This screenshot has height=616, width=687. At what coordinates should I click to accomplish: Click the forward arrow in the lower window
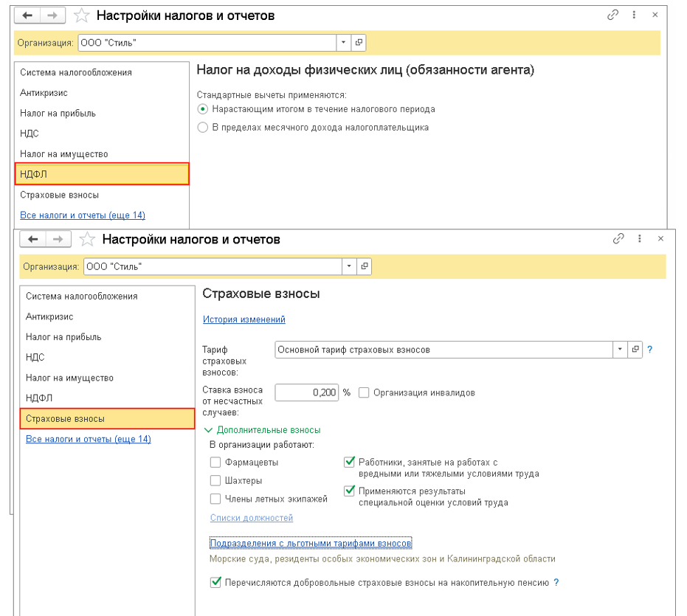[59, 240]
